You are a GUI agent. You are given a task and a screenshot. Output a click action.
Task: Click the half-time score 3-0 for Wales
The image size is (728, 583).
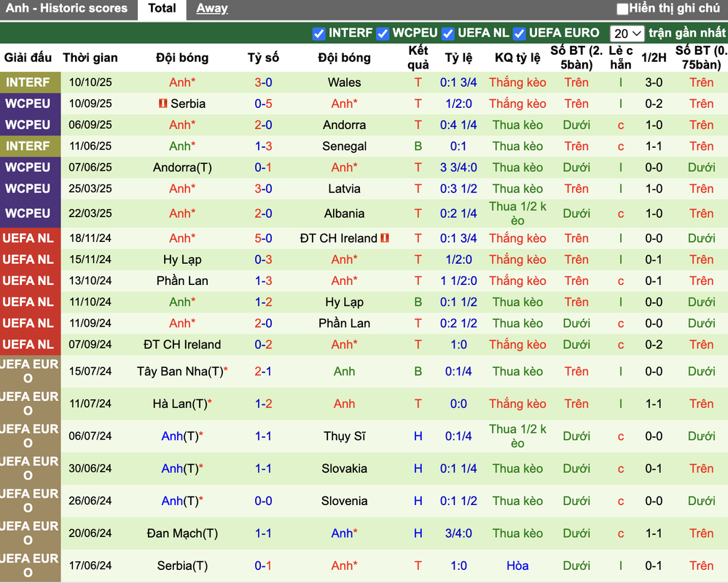(x=654, y=82)
